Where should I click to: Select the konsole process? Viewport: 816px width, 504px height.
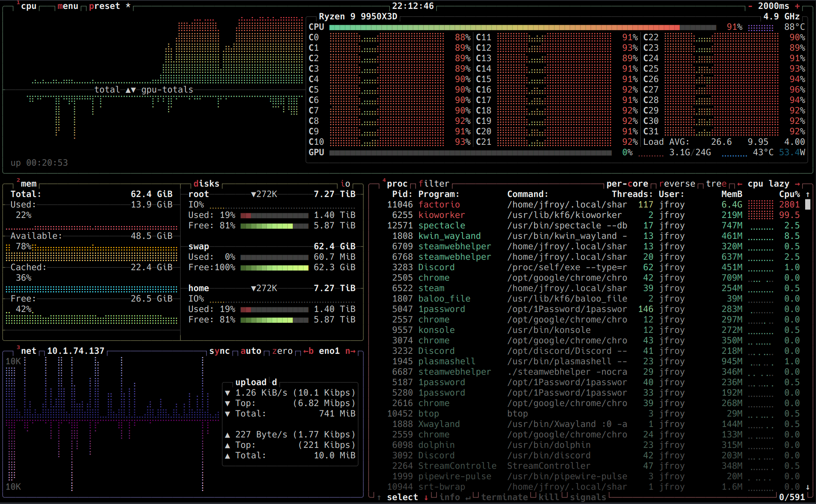point(588,330)
